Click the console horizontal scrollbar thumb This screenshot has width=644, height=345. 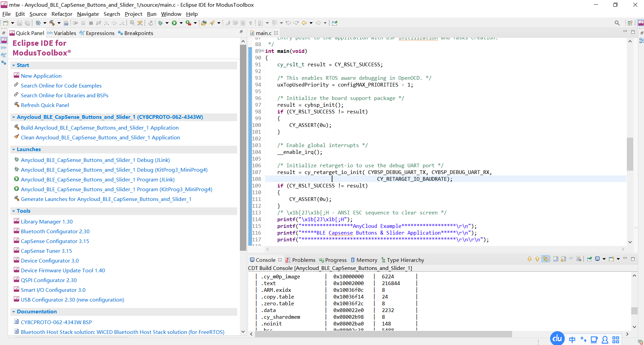(x=383, y=334)
